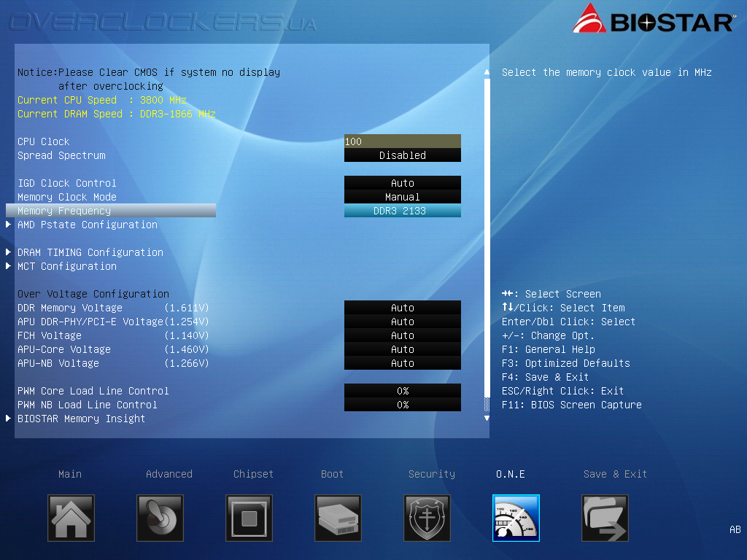Click the scrollbar up arrow
The width and height of the screenshot is (747, 560).
(487, 72)
